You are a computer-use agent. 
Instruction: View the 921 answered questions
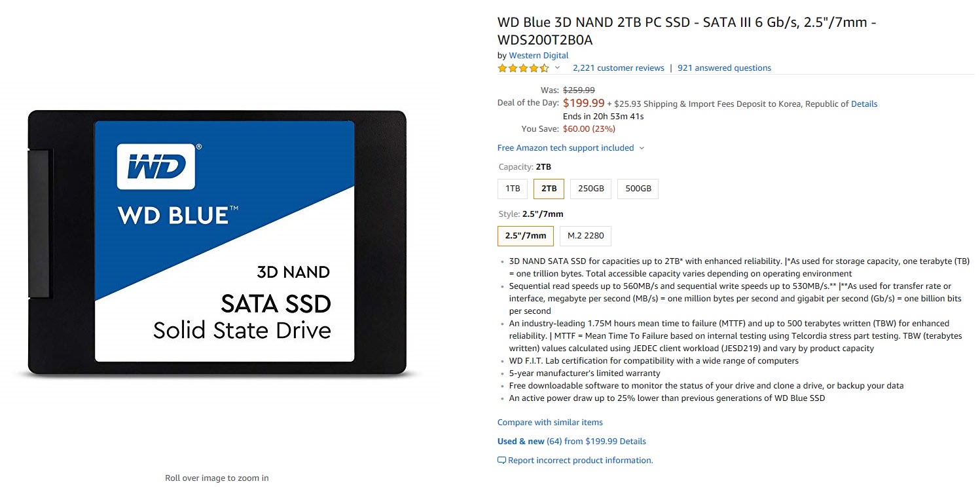[x=724, y=68]
